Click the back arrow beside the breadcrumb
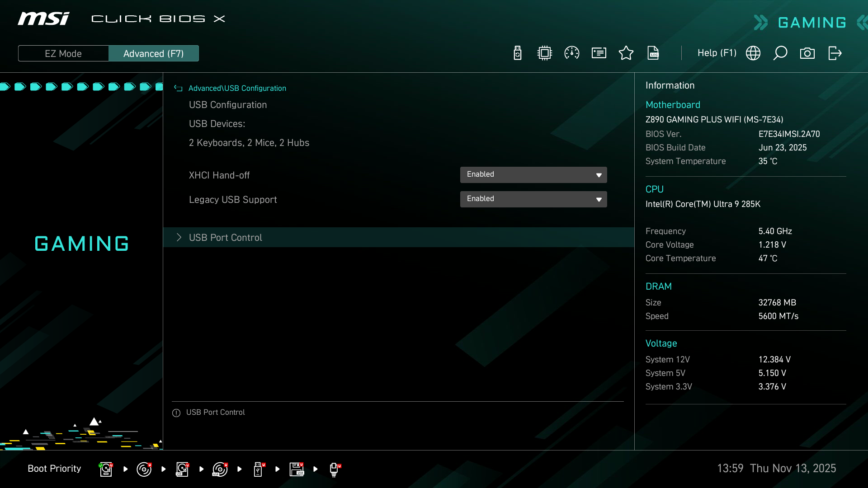This screenshot has height=488, width=868. point(178,89)
